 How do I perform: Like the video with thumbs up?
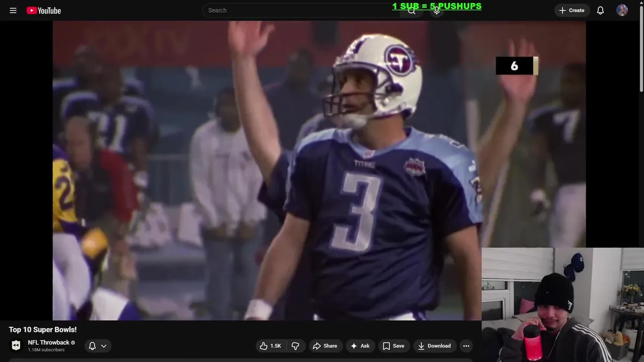point(270,346)
